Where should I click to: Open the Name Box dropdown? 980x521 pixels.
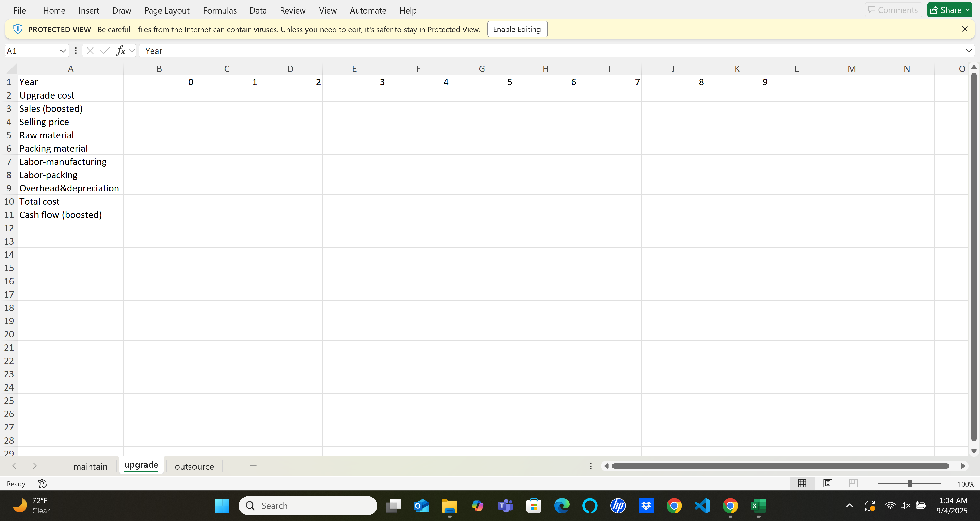click(x=63, y=50)
